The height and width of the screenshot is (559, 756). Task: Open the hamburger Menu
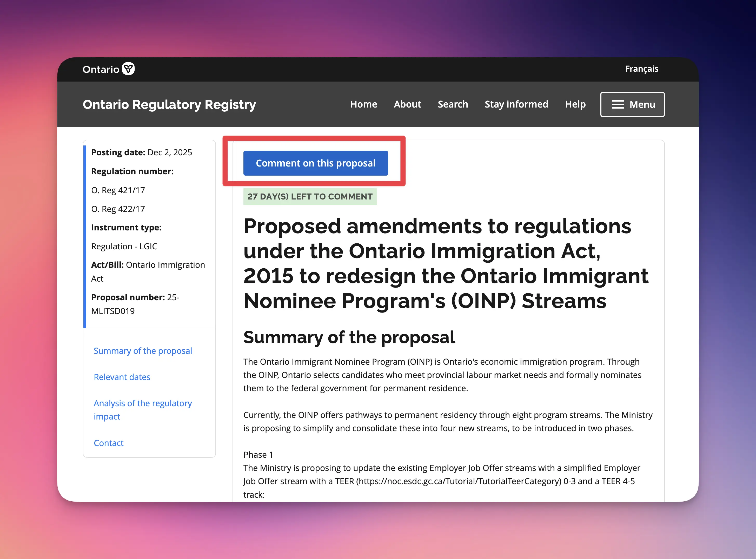pyautogui.click(x=632, y=104)
